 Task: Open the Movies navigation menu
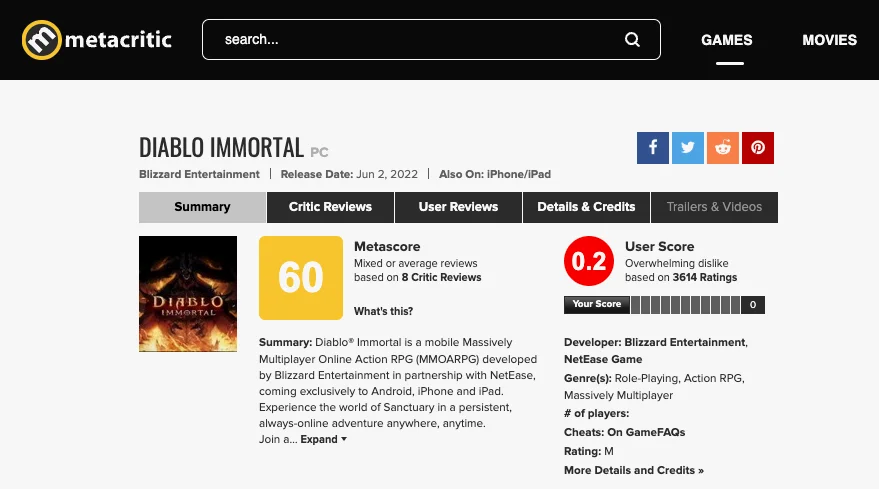[x=830, y=40]
